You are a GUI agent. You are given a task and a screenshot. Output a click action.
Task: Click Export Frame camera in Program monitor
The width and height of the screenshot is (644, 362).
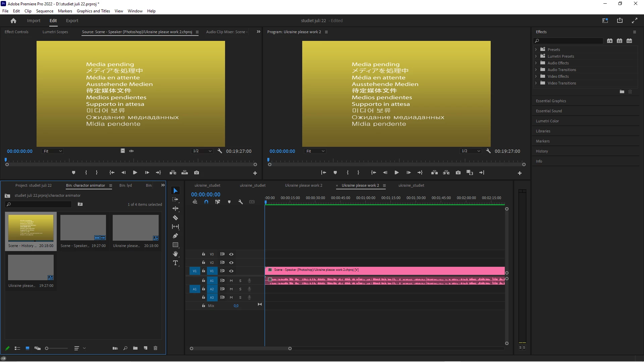pyautogui.click(x=458, y=173)
